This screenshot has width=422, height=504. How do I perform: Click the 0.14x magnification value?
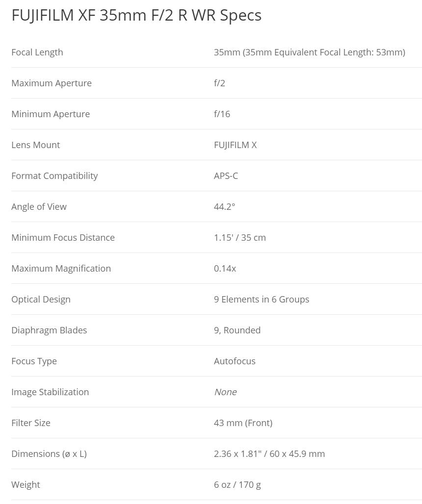(x=225, y=269)
